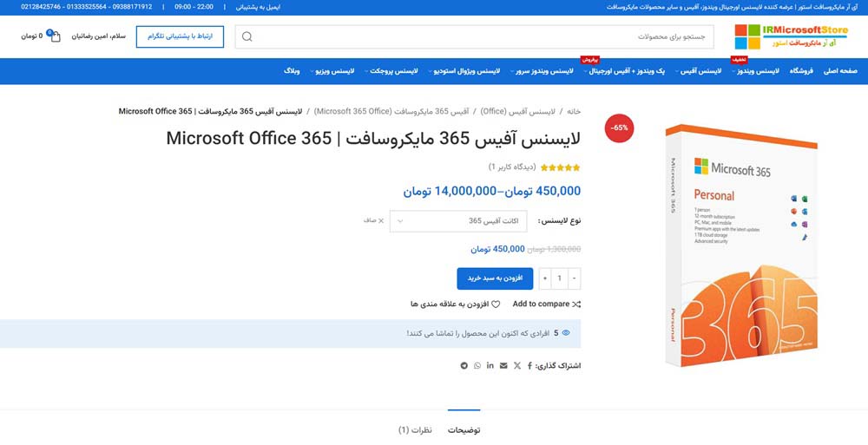Screen dimensions: 868x445
Task: Share product via email icon
Action: [x=503, y=366]
